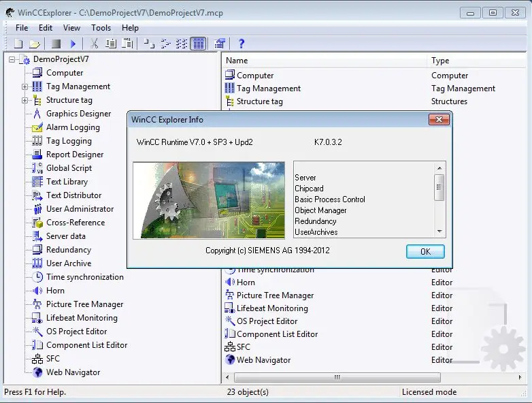
Task: Click the Open project folder icon
Action: point(35,44)
